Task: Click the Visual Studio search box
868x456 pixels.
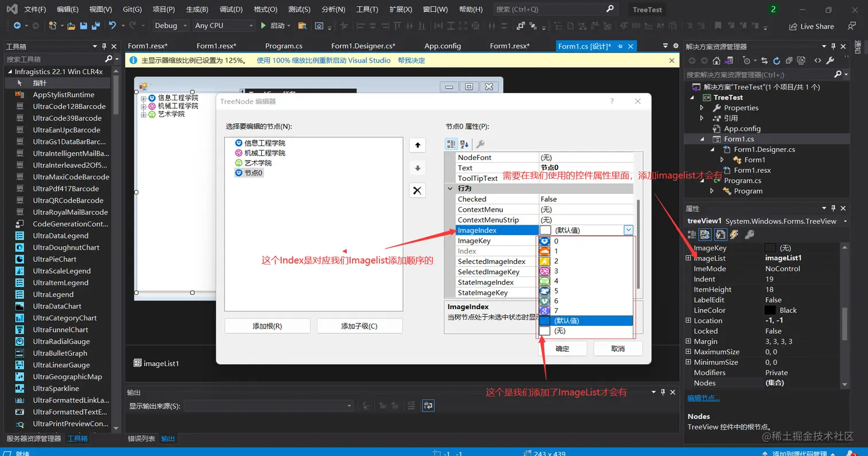Action: 555,10
